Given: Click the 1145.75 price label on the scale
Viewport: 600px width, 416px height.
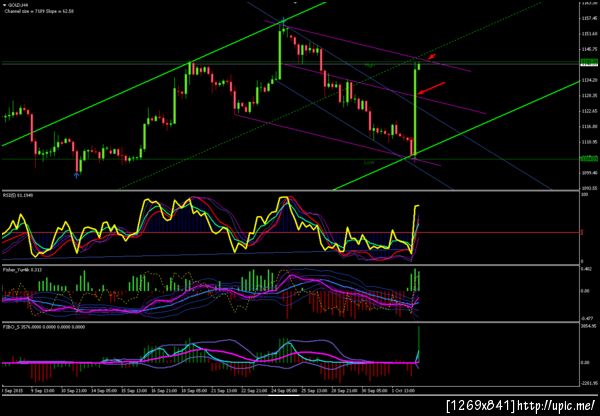Looking at the screenshot, I should (589, 49).
